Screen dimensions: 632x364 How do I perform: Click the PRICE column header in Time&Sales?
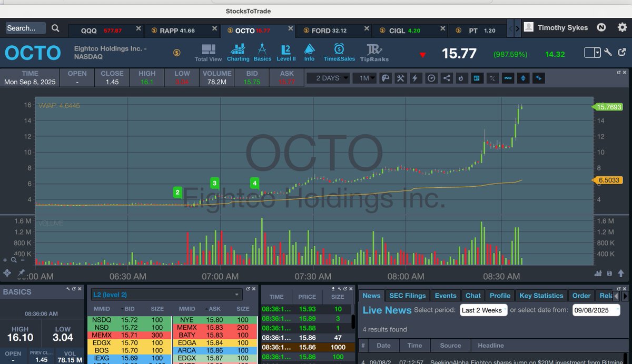(307, 297)
